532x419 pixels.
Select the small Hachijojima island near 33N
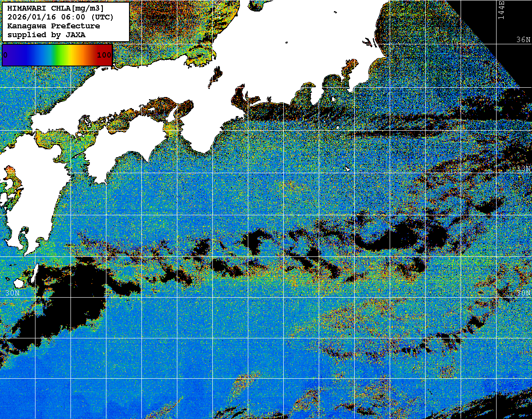tap(348, 170)
